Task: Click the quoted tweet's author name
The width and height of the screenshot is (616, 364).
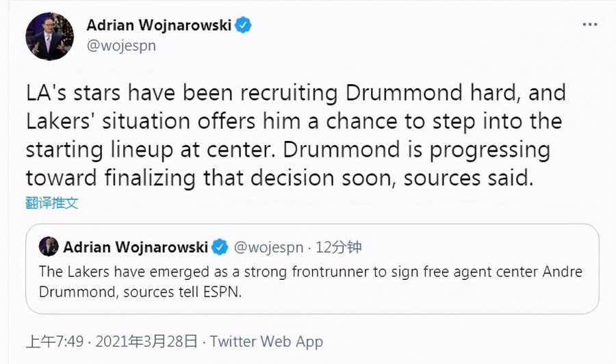Action: pyautogui.click(x=135, y=247)
